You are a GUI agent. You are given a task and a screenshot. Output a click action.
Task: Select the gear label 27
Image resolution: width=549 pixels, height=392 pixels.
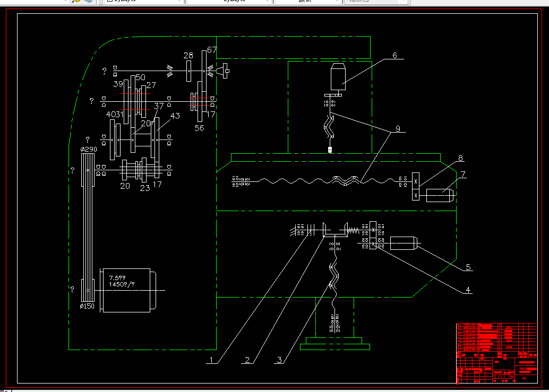pos(151,85)
